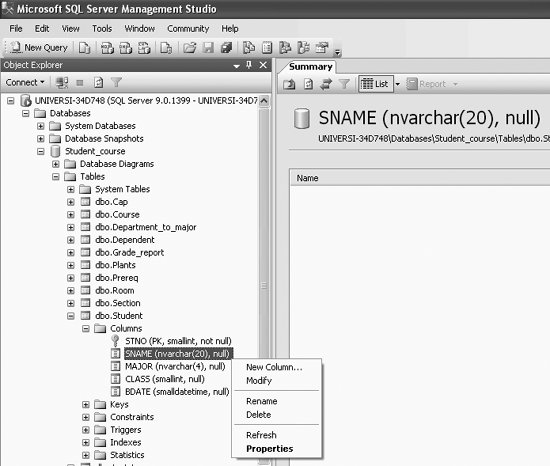Click the Save All icon in toolbar
550x466 pixels.
(227, 48)
